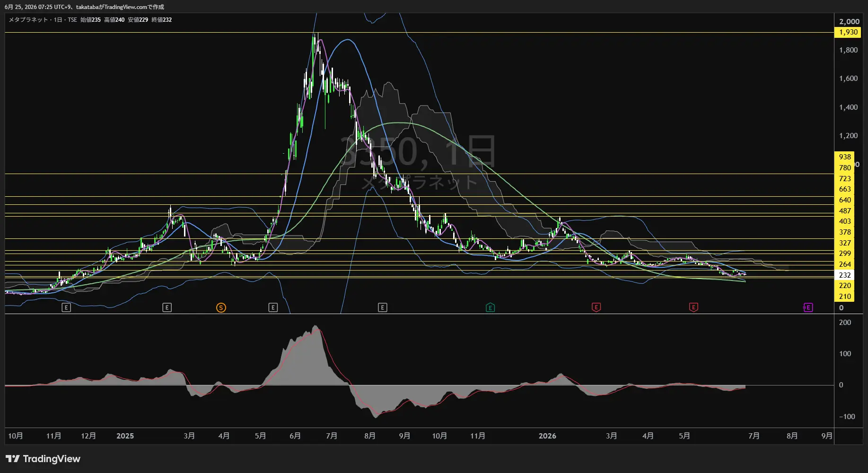Click the yellow 487 price label
Screen dimensions: 868x473
[845, 211]
